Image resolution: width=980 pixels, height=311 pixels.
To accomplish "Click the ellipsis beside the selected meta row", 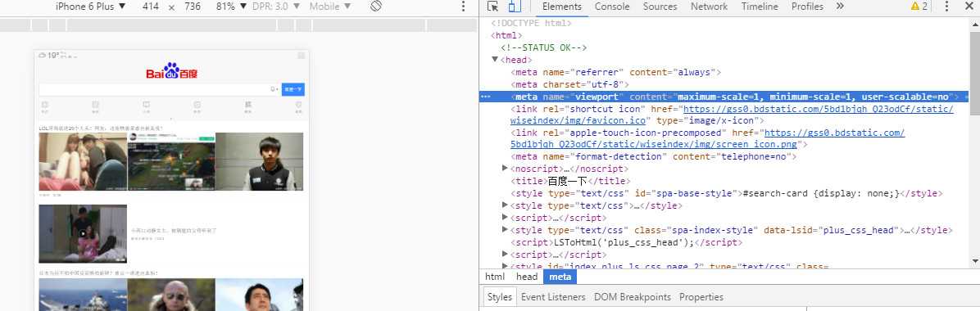I will (486, 97).
